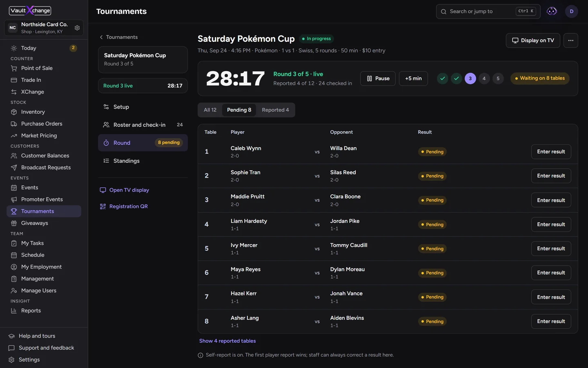Switch to the Reported 4 tab
The width and height of the screenshot is (588, 368).
click(x=276, y=110)
